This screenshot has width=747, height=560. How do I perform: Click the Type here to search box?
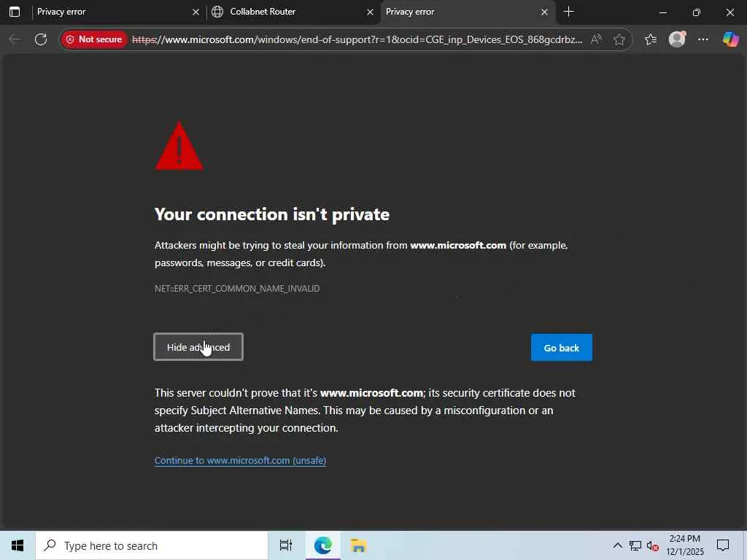152,545
